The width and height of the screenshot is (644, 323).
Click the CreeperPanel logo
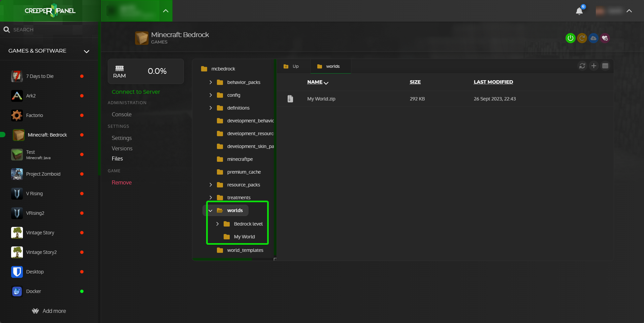coord(50,10)
